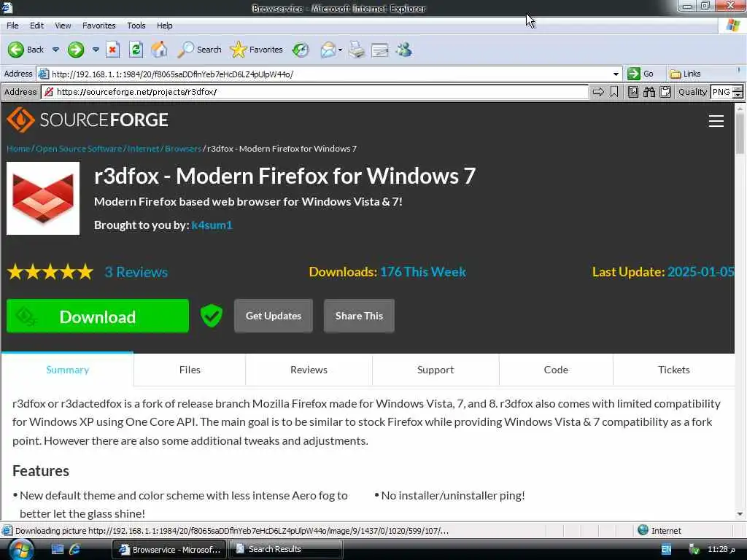Click the Browservice clipboard icon

click(x=665, y=92)
